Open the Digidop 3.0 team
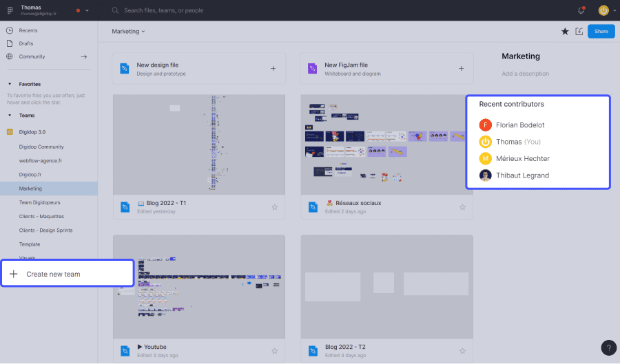620x364 pixels. tap(32, 132)
